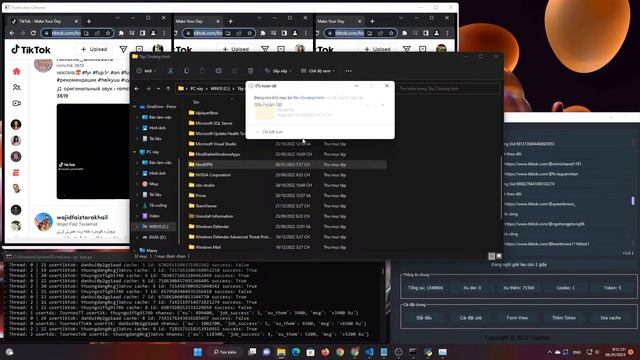Image resolution: width=640 pixels, height=360 pixels.
Task: Click the Cut icon in File Explorer toolbar
Action: pyautogui.click(x=170, y=71)
